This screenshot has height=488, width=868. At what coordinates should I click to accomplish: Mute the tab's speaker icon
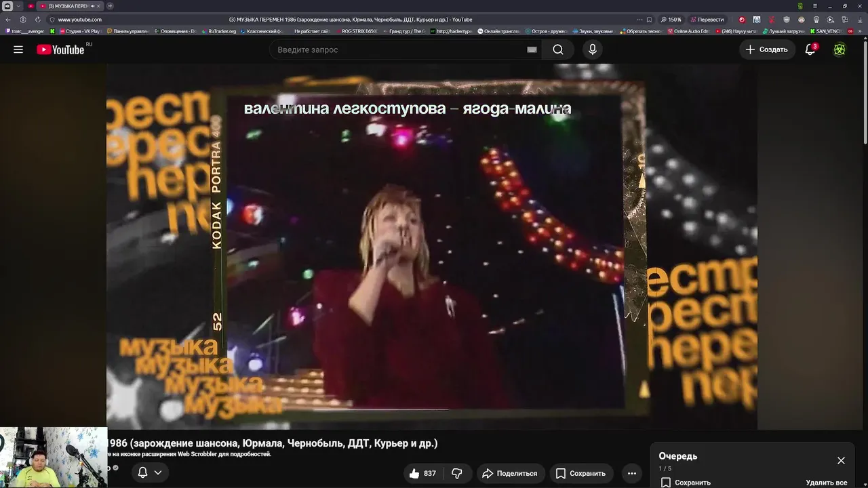92,6
